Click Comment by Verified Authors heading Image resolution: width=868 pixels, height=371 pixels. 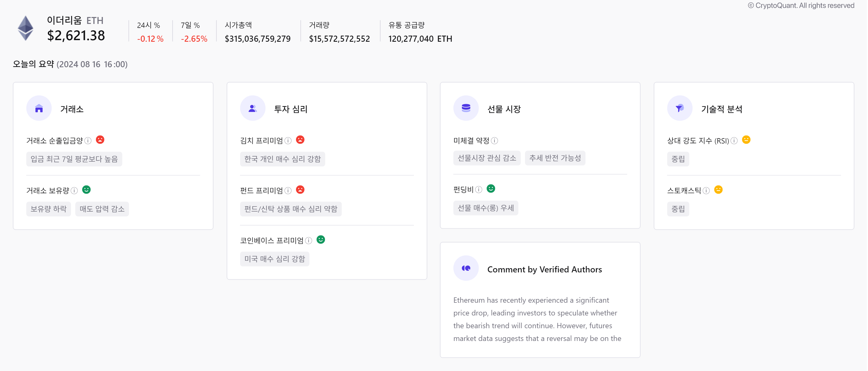tap(545, 269)
